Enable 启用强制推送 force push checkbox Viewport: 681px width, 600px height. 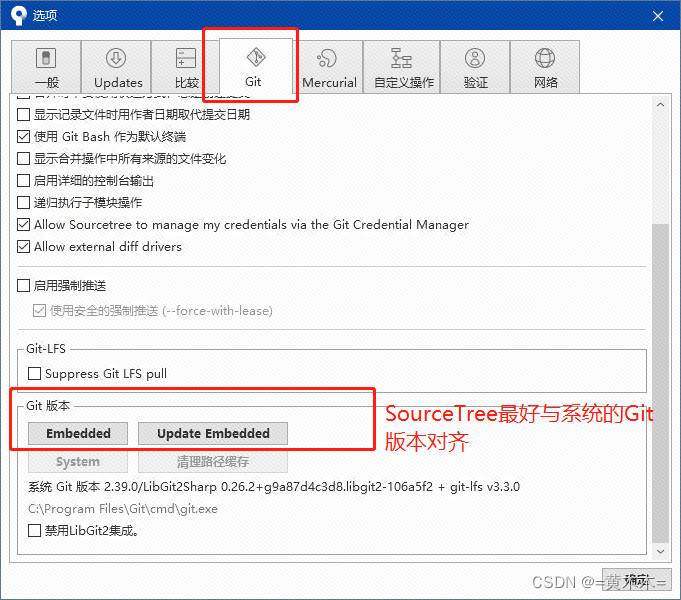pos(23,286)
